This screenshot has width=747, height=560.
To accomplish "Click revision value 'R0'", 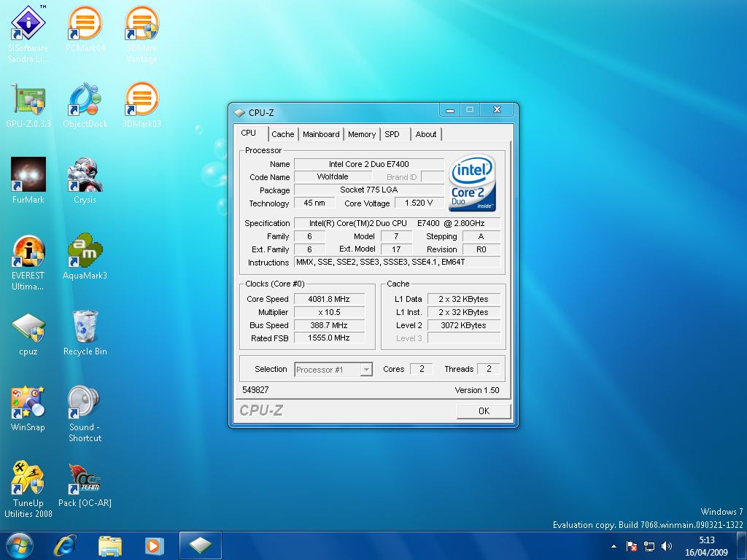I will [x=481, y=249].
